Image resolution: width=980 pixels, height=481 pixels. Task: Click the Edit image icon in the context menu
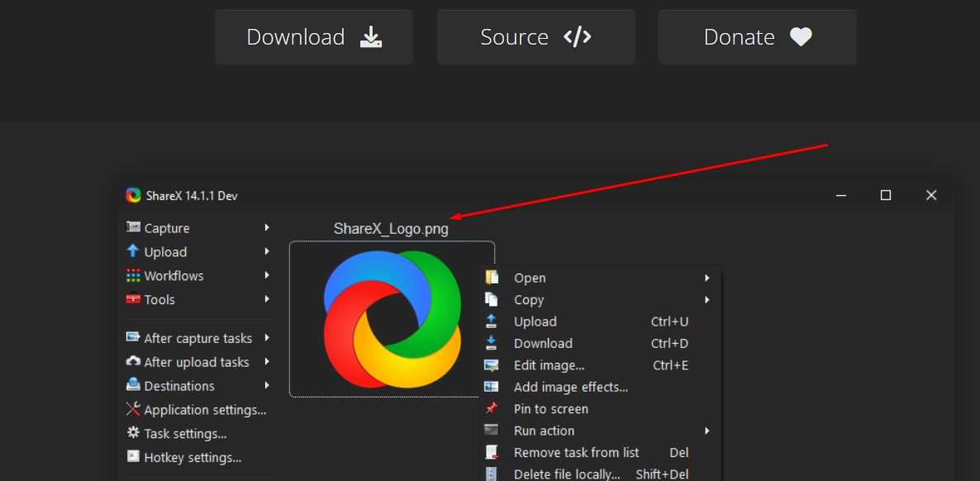492,365
